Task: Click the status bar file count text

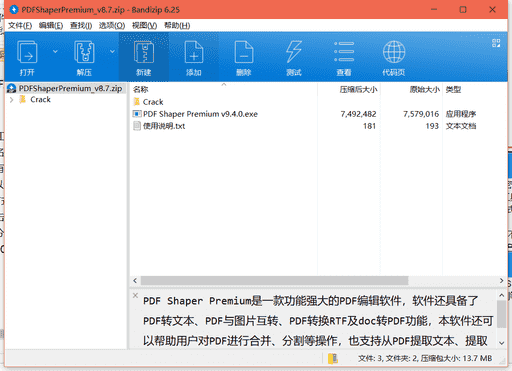Action: pos(425,359)
